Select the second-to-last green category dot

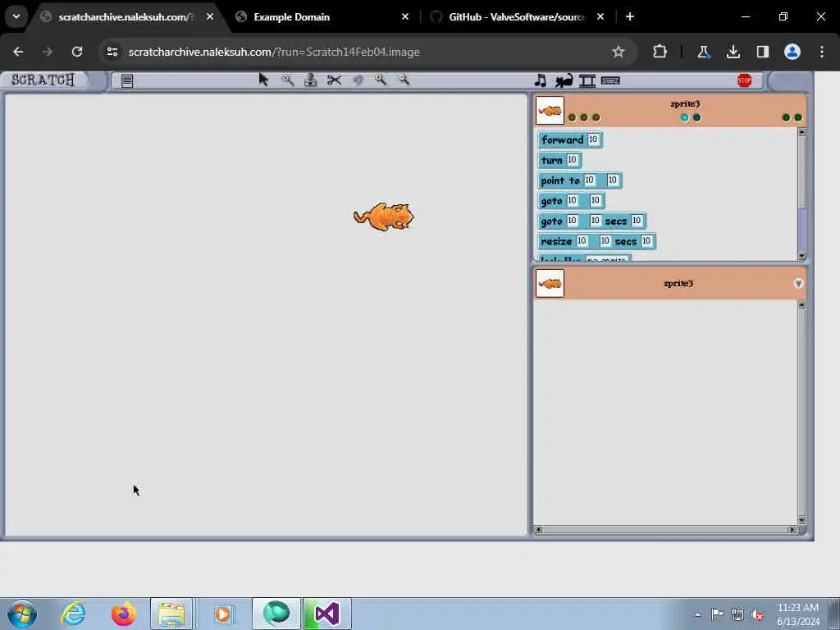(786, 117)
